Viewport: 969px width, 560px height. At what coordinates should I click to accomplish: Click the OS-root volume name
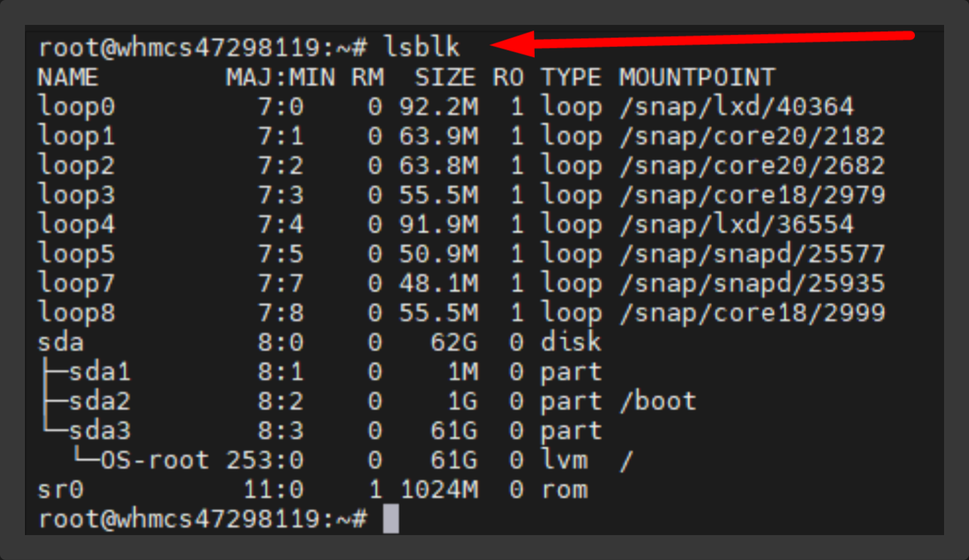pos(155,460)
